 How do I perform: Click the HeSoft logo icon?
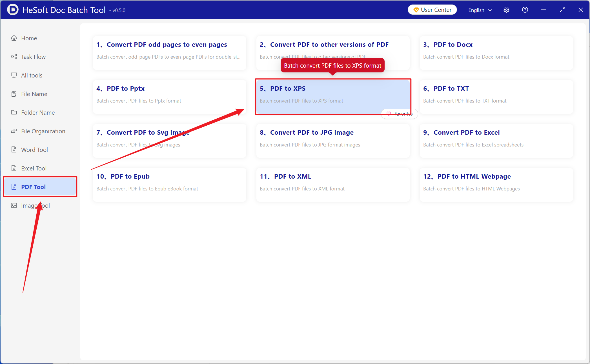tap(13, 10)
